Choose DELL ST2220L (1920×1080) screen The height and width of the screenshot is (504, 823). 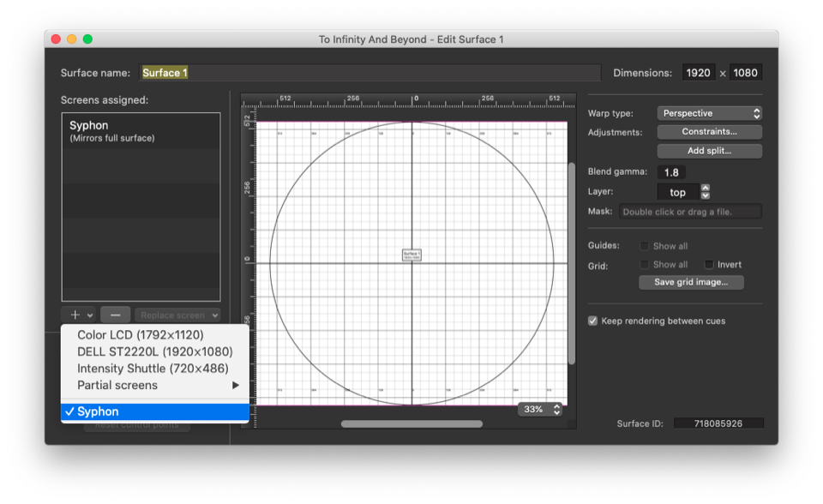pyautogui.click(x=154, y=351)
